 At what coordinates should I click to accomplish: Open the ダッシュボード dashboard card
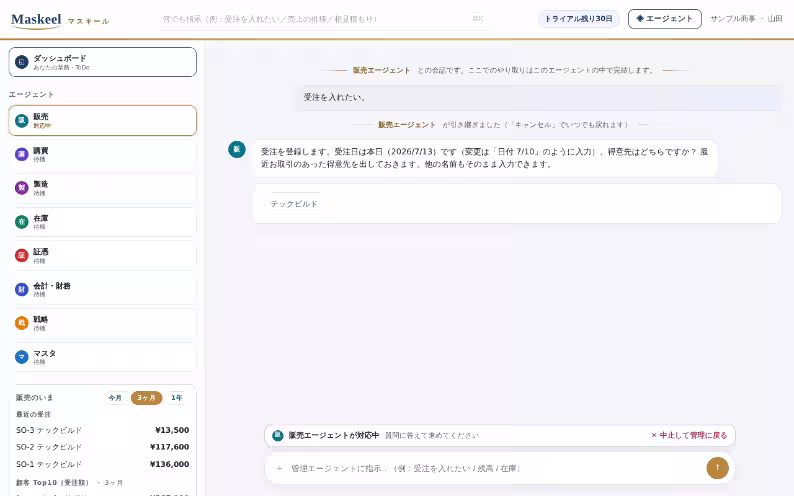point(102,62)
